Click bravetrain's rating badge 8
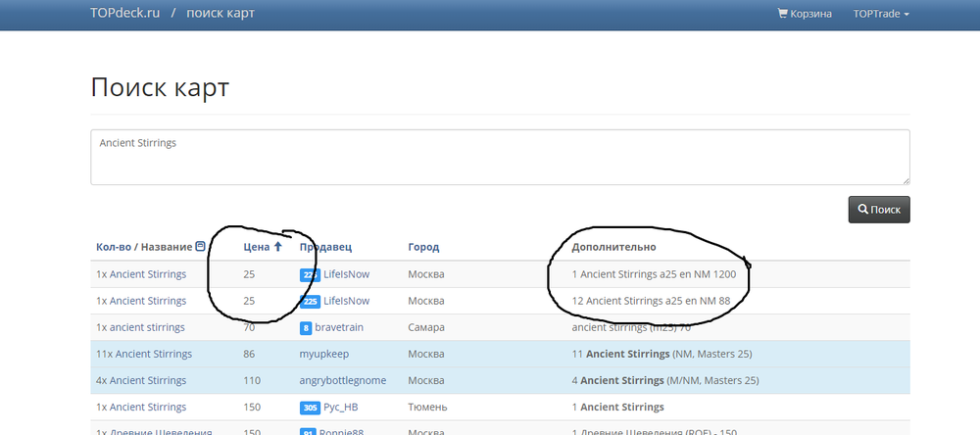 click(x=306, y=327)
